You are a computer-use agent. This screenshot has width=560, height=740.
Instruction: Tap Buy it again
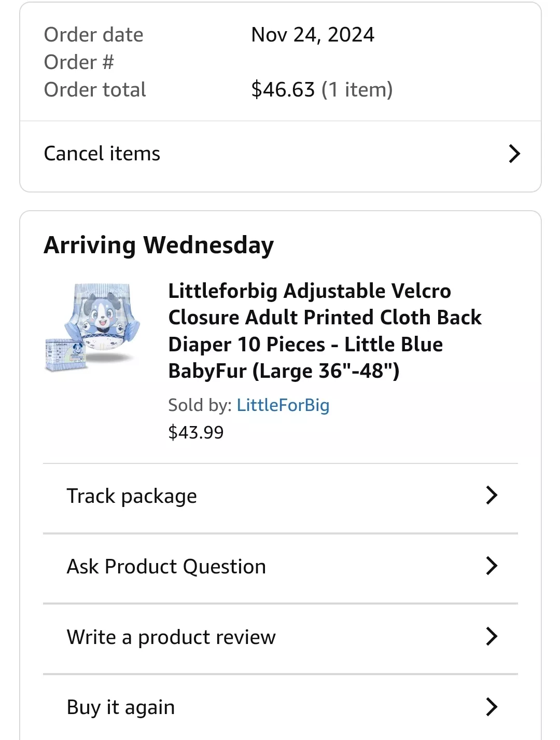click(120, 707)
